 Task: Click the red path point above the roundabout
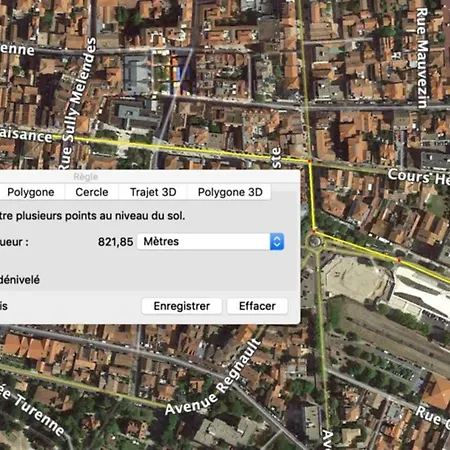tap(314, 231)
